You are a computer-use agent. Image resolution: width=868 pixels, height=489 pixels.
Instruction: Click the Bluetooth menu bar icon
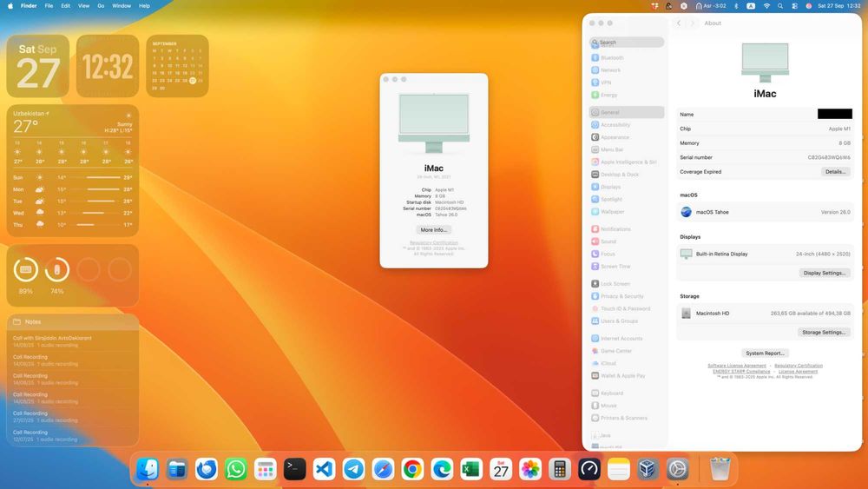(x=736, y=5)
